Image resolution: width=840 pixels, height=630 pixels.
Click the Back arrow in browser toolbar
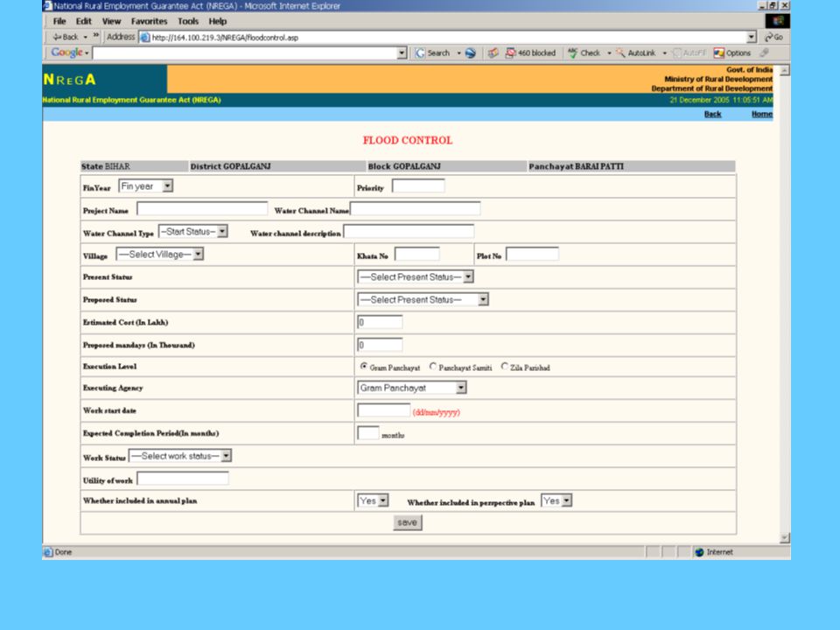point(65,37)
